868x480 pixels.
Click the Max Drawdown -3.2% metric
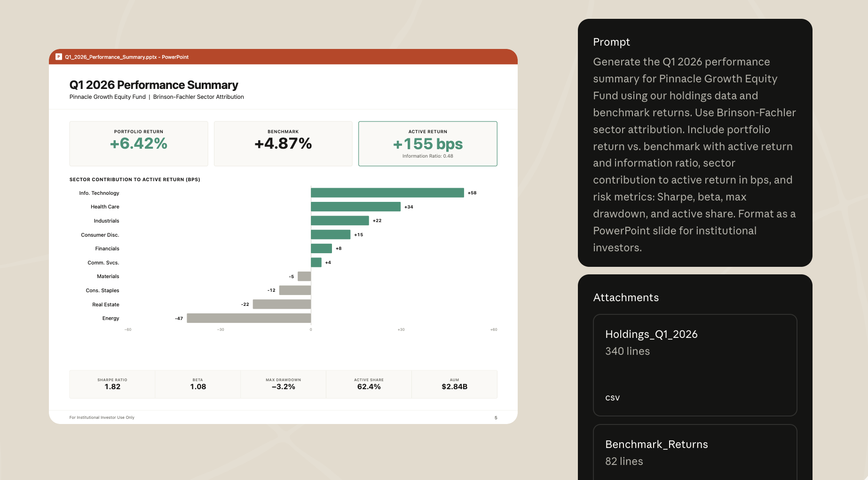click(284, 384)
